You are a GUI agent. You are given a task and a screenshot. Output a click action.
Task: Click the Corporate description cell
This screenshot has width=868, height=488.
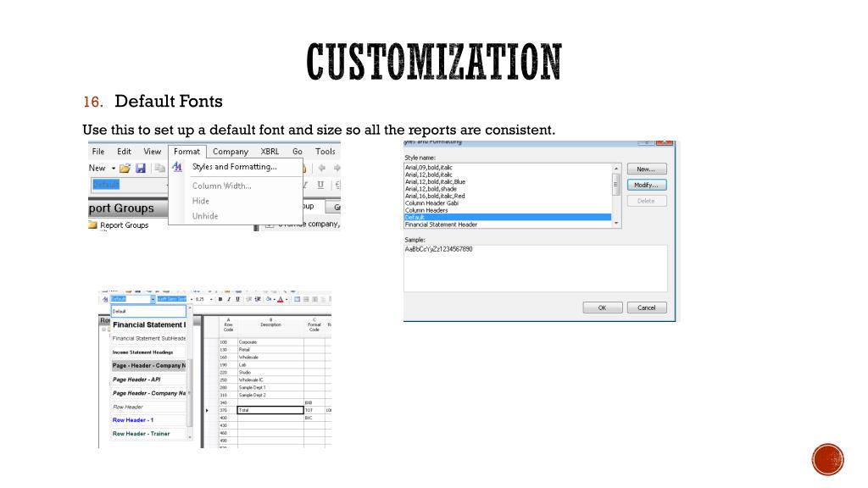(270, 342)
